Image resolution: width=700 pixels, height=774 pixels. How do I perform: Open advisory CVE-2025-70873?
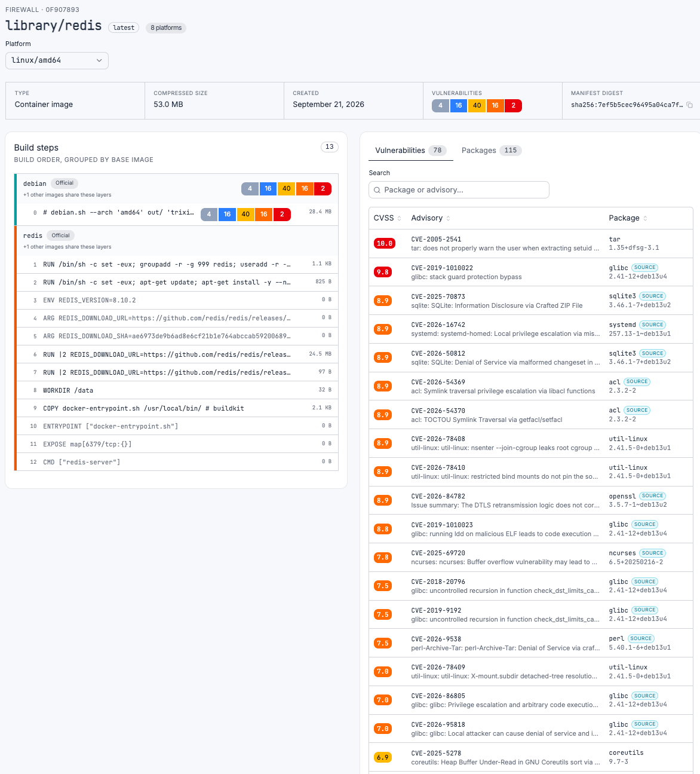tap(438, 296)
